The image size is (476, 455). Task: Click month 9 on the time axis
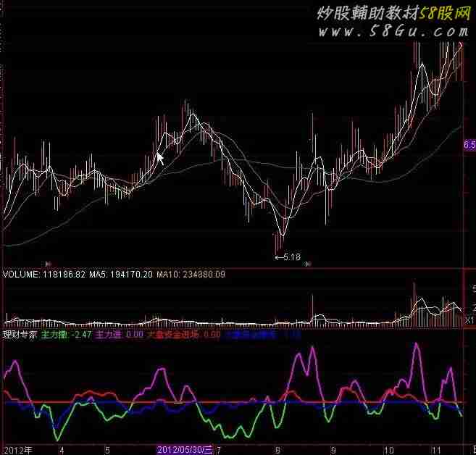point(334,449)
